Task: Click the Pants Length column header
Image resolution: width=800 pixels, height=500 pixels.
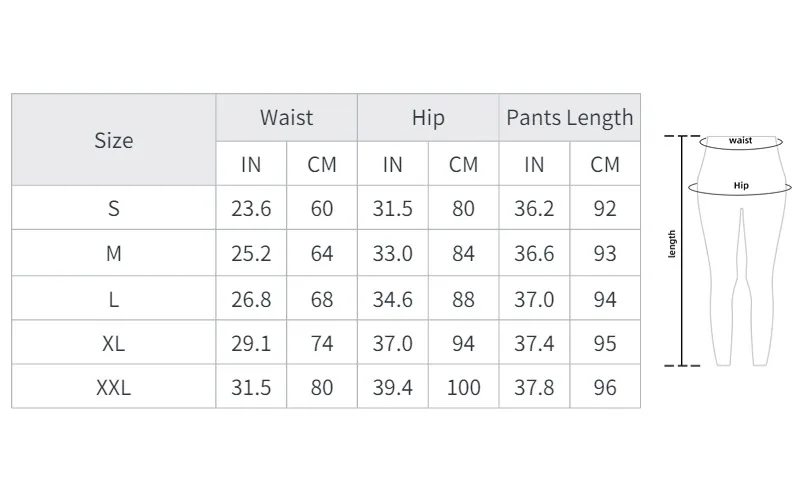Action: coord(569,117)
